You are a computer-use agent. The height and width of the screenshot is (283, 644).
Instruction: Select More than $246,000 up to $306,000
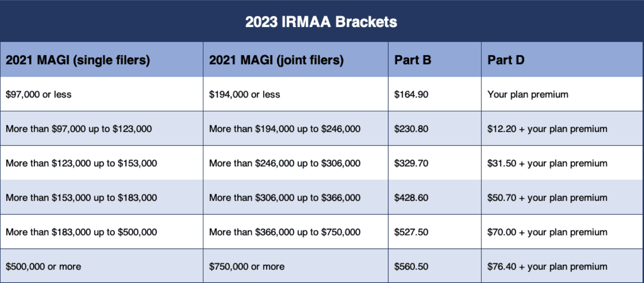tap(284, 163)
